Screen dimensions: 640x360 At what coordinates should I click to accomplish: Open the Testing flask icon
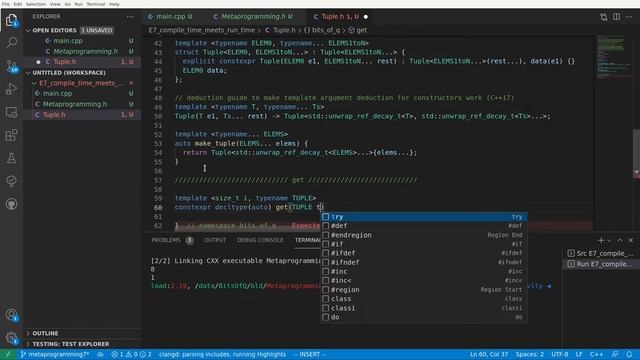coord(11,158)
